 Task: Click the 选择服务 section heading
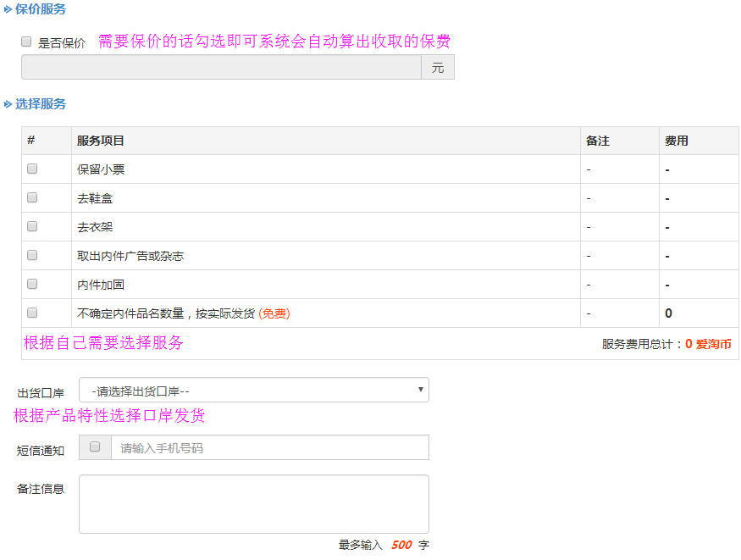[x=40, y=104]
